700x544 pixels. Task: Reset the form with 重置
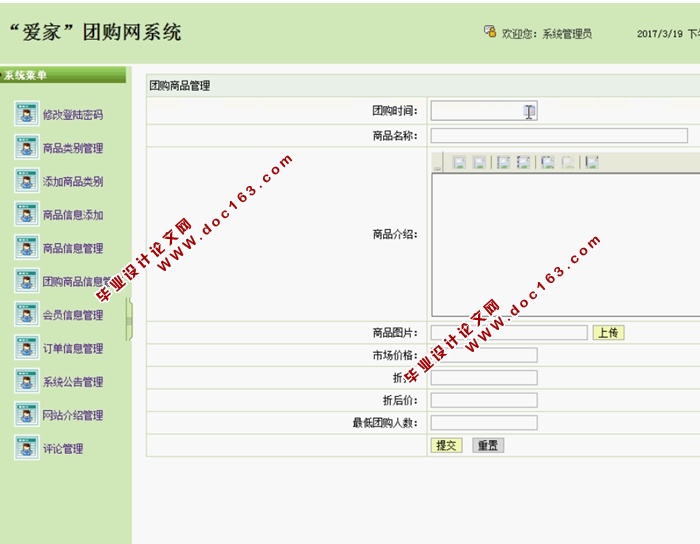pos(488,445)
